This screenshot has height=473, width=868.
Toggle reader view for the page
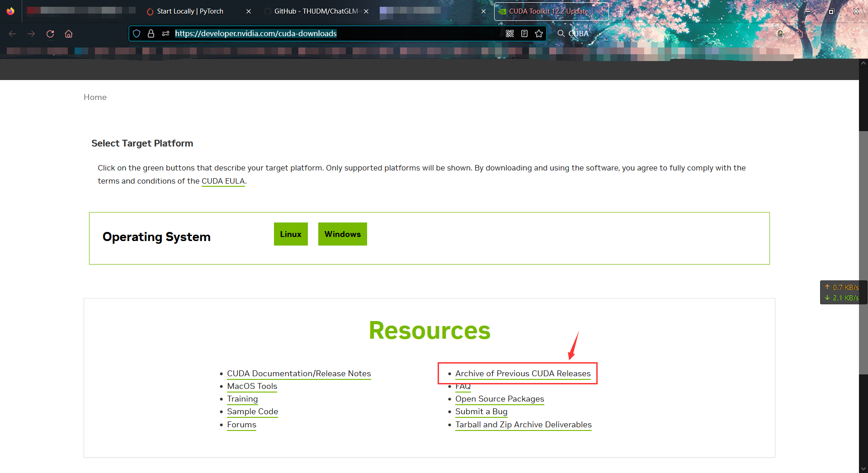pyautogui.click(x=524, y=33)
